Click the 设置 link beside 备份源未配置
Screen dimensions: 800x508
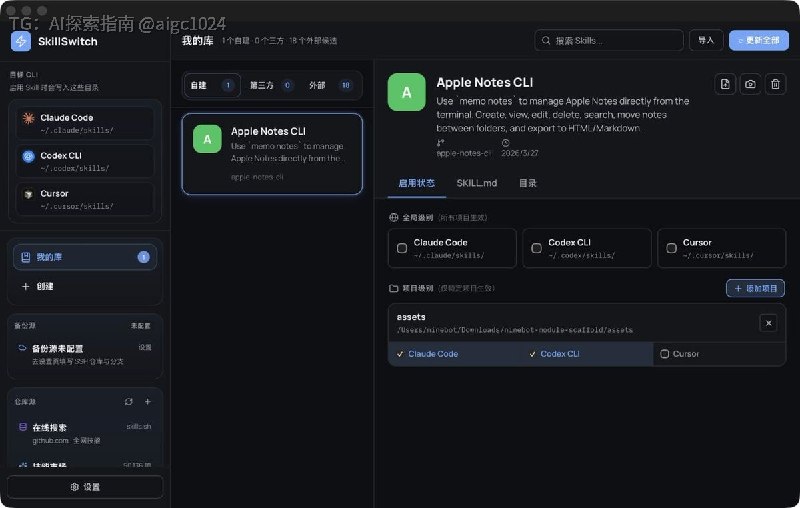point(145,347)
